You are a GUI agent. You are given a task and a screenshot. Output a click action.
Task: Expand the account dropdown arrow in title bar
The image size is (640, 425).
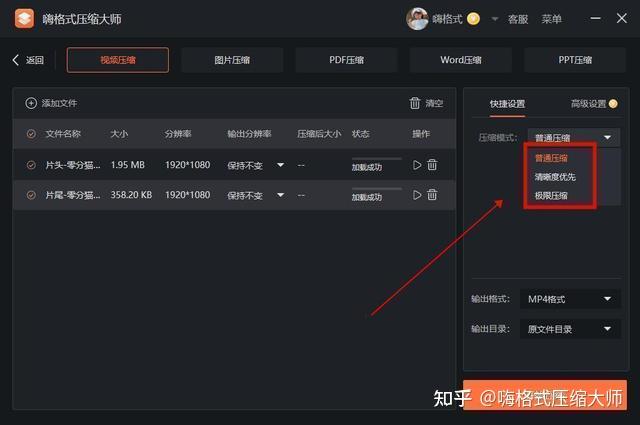495,19
